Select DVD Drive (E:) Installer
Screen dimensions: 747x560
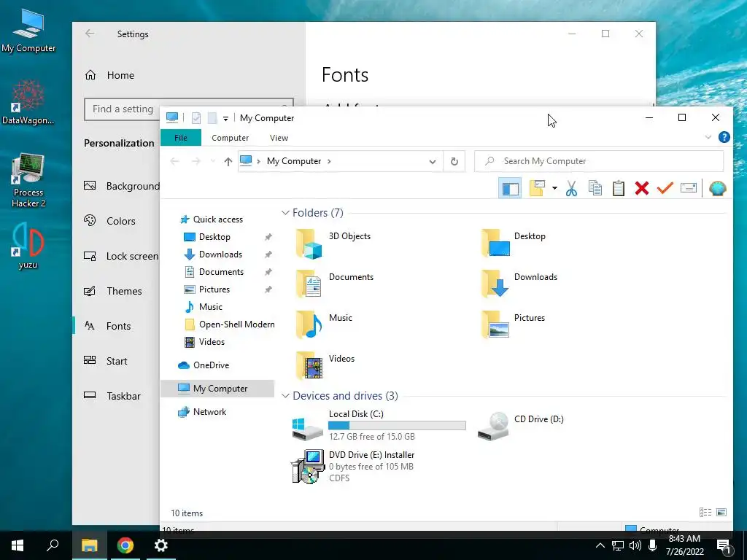tap(353, 466)
